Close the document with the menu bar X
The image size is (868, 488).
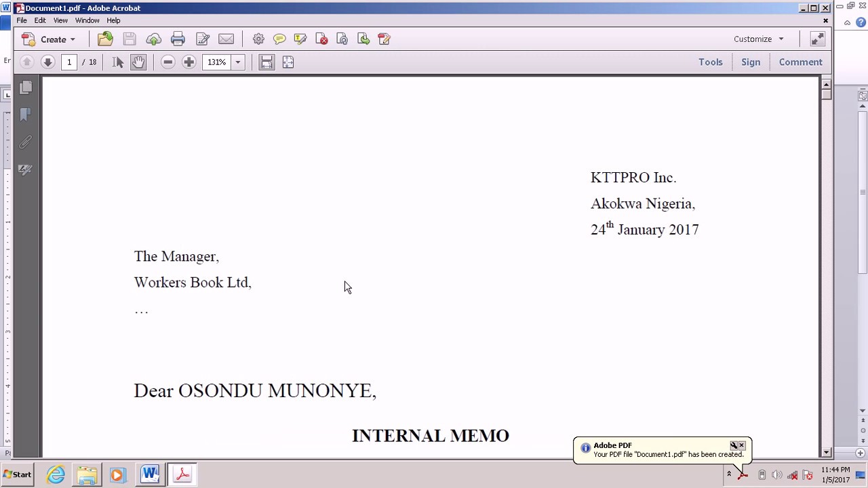[x=826, y=20]
